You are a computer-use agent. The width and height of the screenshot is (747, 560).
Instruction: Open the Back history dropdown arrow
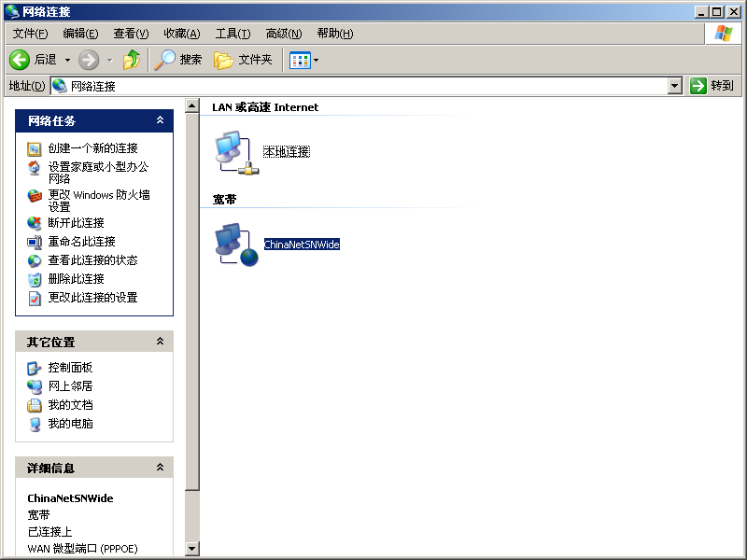pyautogui.click(x=67, y=60)
